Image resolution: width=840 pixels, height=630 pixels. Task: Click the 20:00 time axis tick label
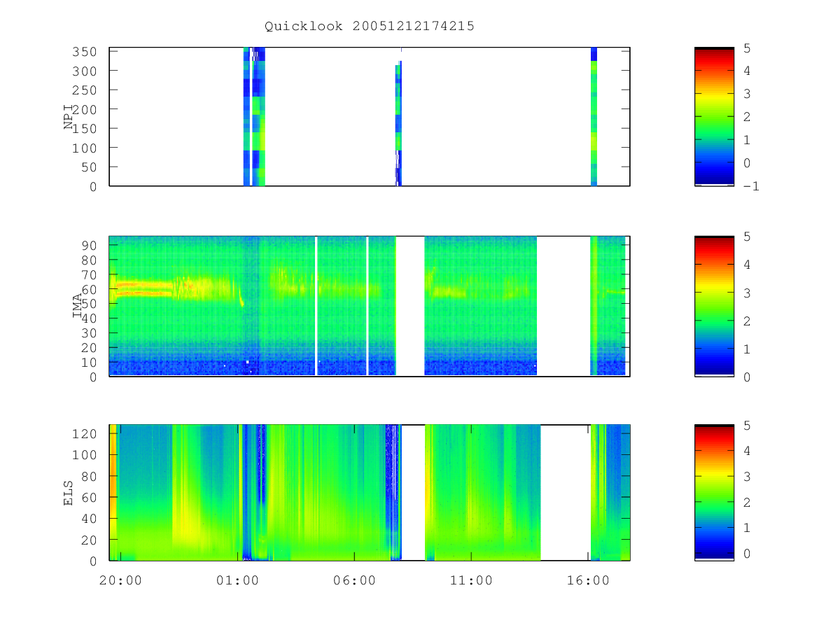(120, 580)
